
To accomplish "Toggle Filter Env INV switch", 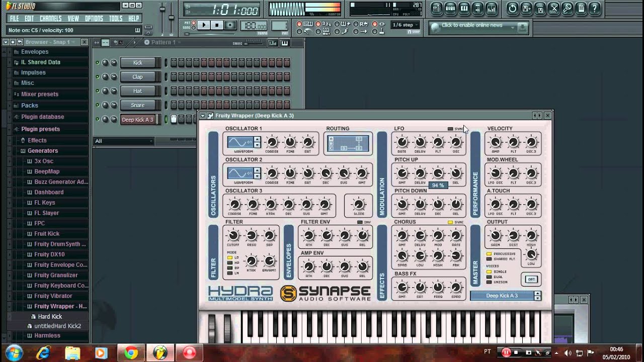I will pyautogui.click(x=360, y=222).
